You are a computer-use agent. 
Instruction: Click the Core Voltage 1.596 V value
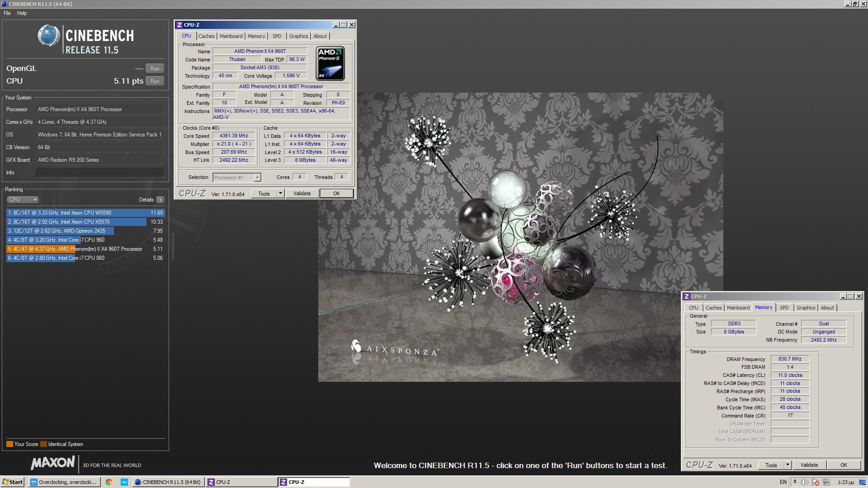(291, 76)
